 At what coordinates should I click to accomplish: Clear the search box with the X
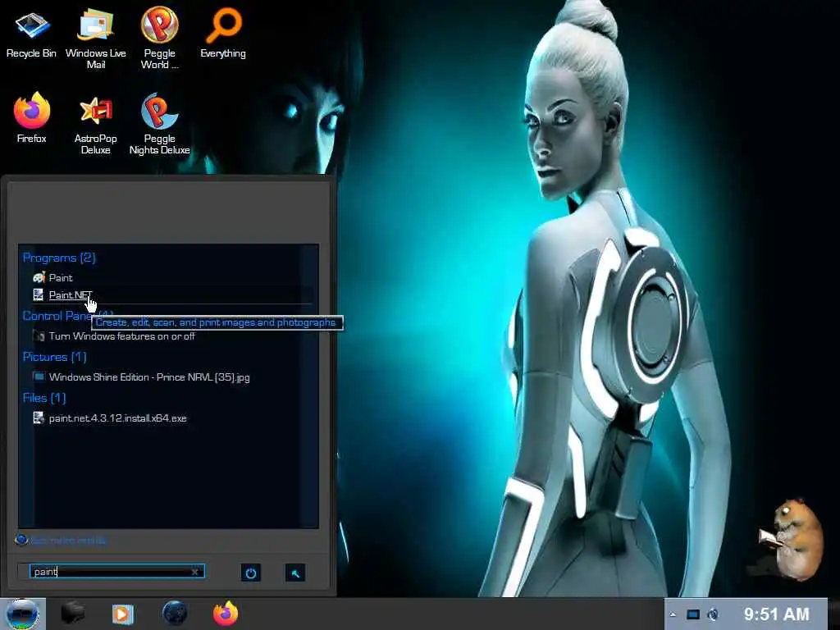coord(195,572)
